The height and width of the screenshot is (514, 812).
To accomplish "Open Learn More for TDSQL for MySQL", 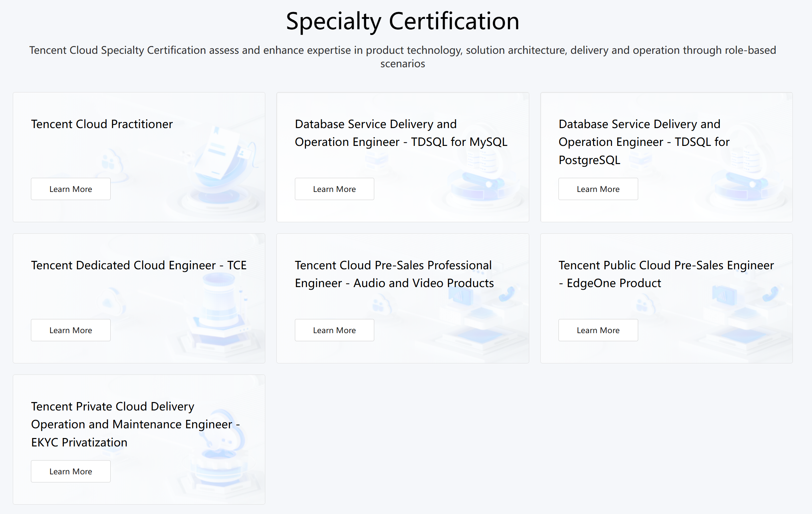I will point(334,189).
